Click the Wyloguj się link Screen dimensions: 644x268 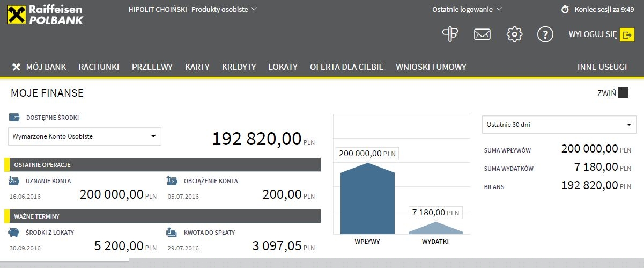coord(593,35)
